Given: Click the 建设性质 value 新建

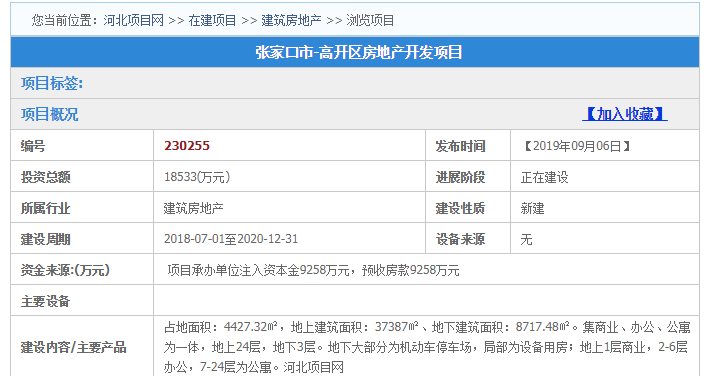Looking at the screenshot, I should coord(532,208).
